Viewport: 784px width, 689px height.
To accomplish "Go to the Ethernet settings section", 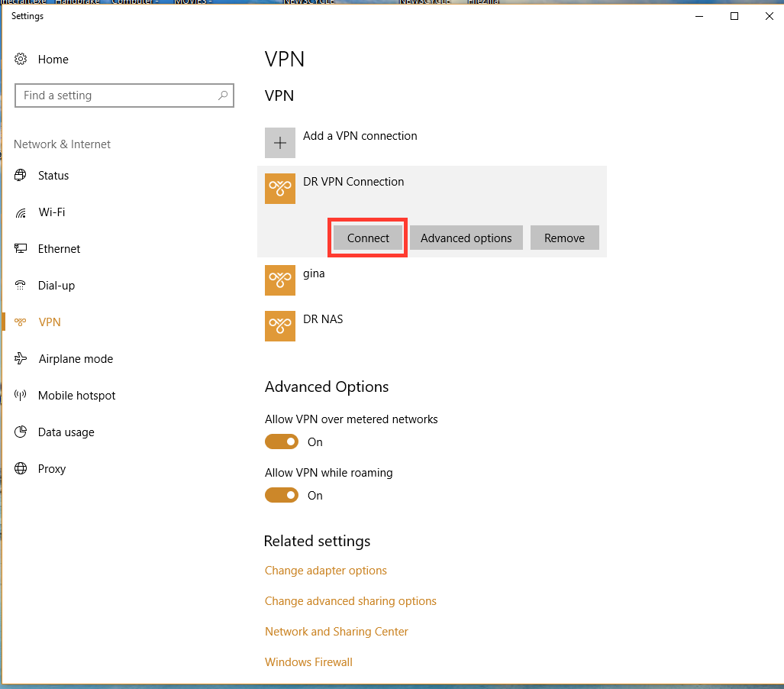I will (59, 249).
